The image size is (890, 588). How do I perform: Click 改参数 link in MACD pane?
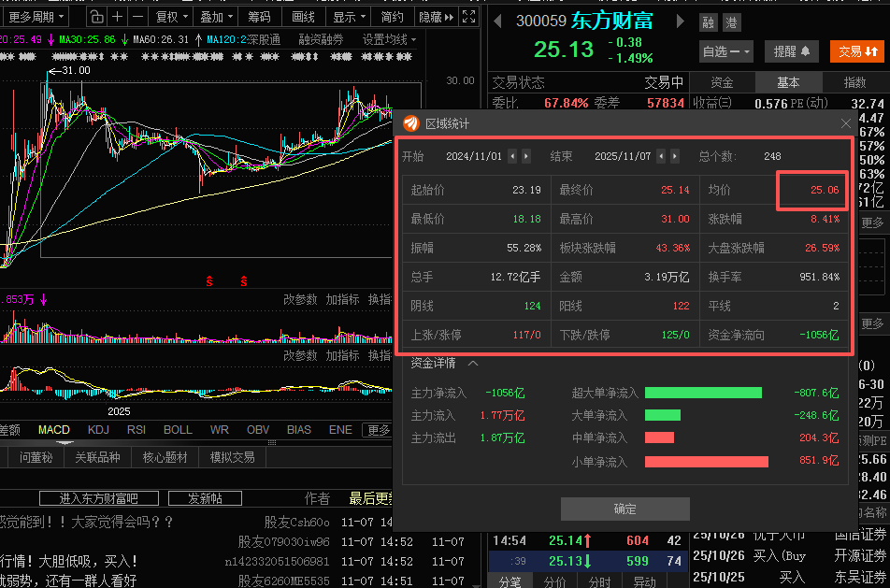click(300, 355)
